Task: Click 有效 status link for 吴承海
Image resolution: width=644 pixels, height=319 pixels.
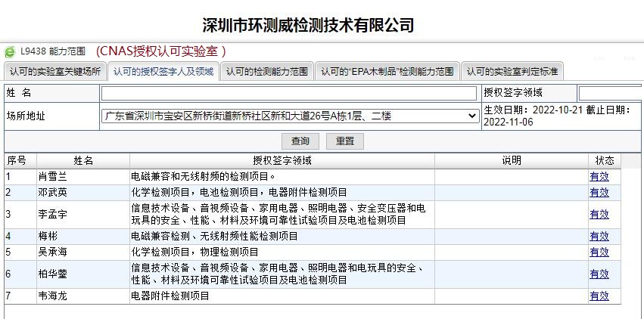Action: click(x=599, y=252)
